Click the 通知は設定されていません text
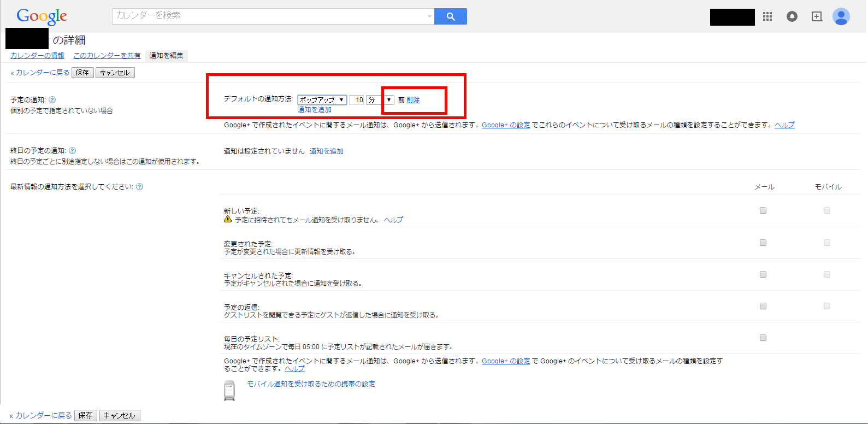Image resolution: width=868 pixels, height=424 pixels. (x=264, y=151)
